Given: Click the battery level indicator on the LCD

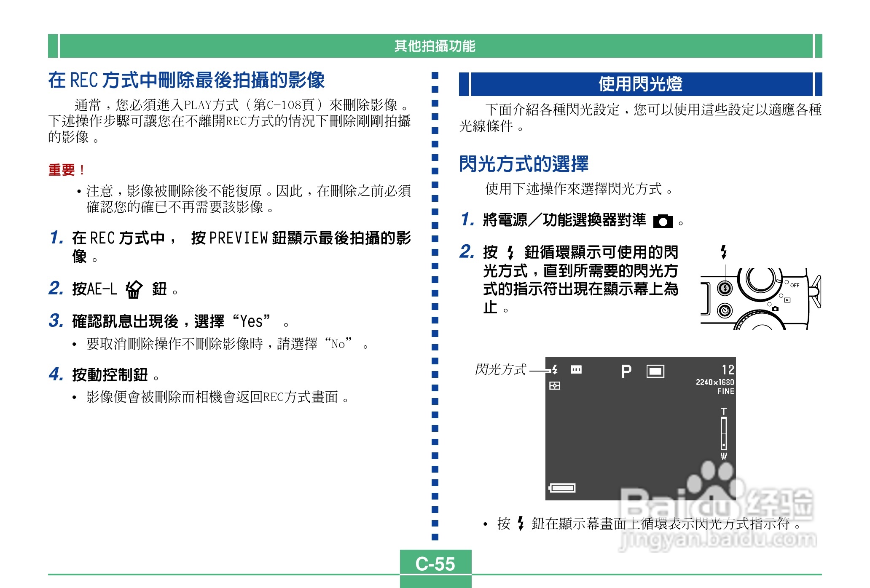Looking at the screenshot, I should 562,488.
